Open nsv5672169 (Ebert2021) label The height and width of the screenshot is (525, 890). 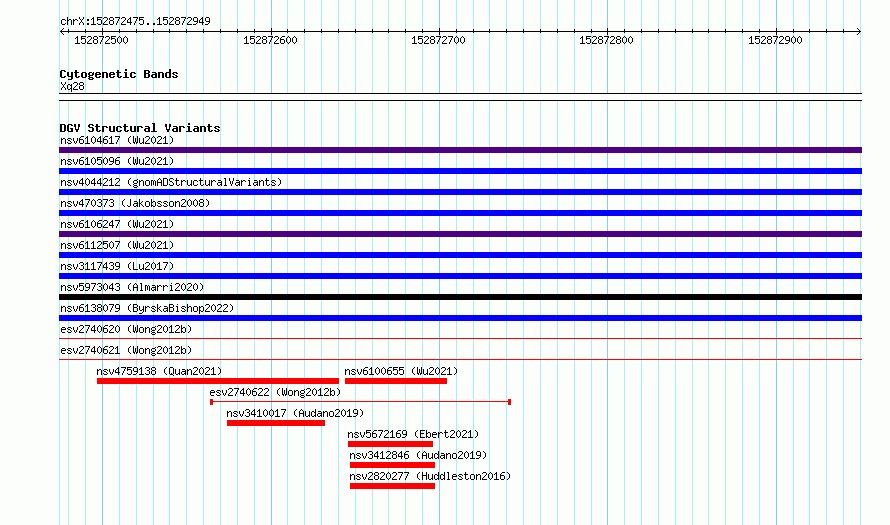click(x=413, y=434)
